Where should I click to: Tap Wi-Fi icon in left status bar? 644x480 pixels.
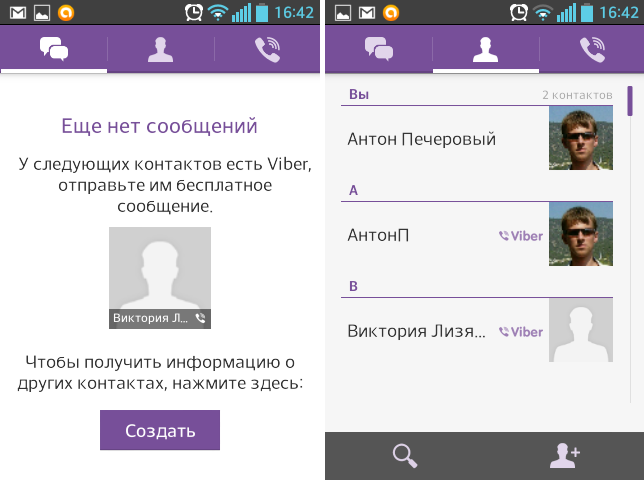click(218, 13)
